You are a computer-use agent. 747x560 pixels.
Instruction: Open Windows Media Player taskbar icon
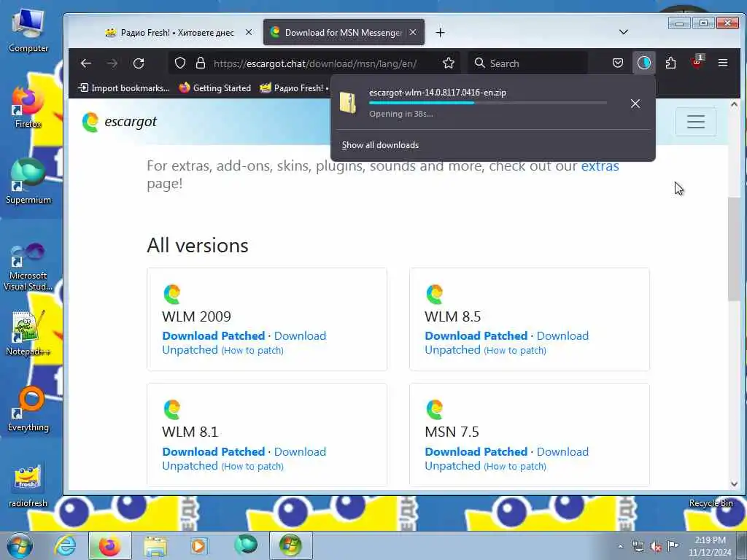click(x=198, y=545)
